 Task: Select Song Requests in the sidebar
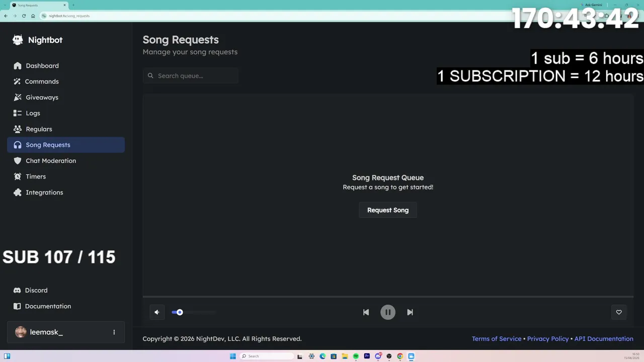click(x=66, y=145)
